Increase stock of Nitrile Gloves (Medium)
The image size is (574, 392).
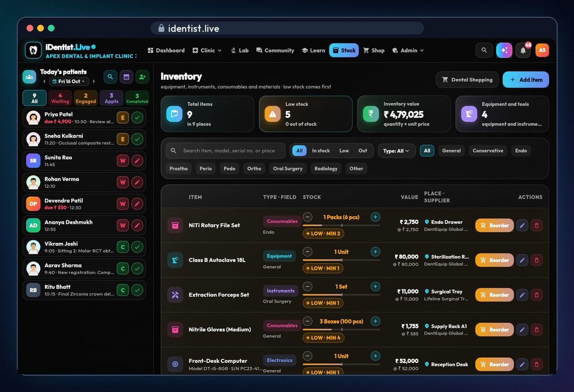pyautogui.click(x=375, y=321)
